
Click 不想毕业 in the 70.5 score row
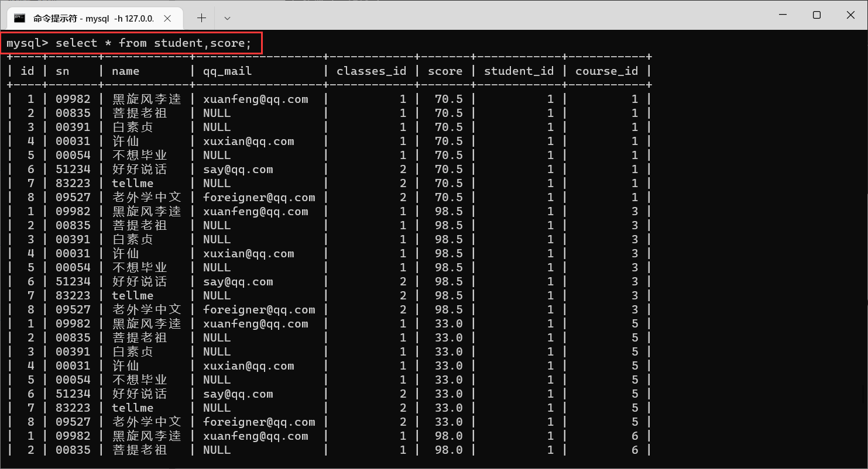[x=140, y=155]
